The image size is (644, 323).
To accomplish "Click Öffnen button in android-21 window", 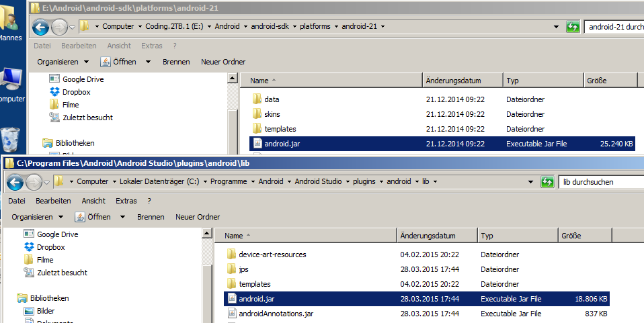I will 119,62.
